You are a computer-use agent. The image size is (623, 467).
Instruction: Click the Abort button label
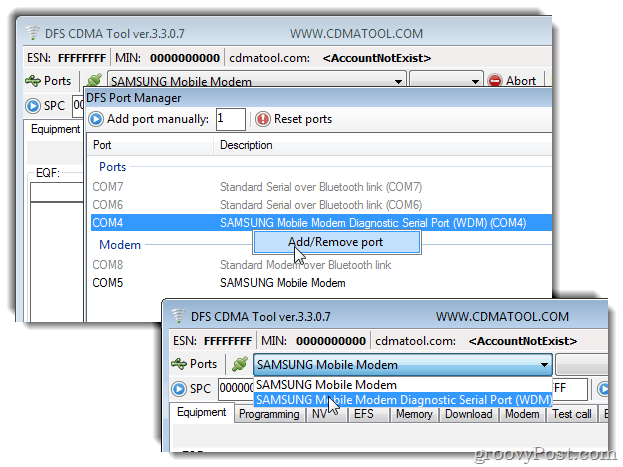coord(520,81)
